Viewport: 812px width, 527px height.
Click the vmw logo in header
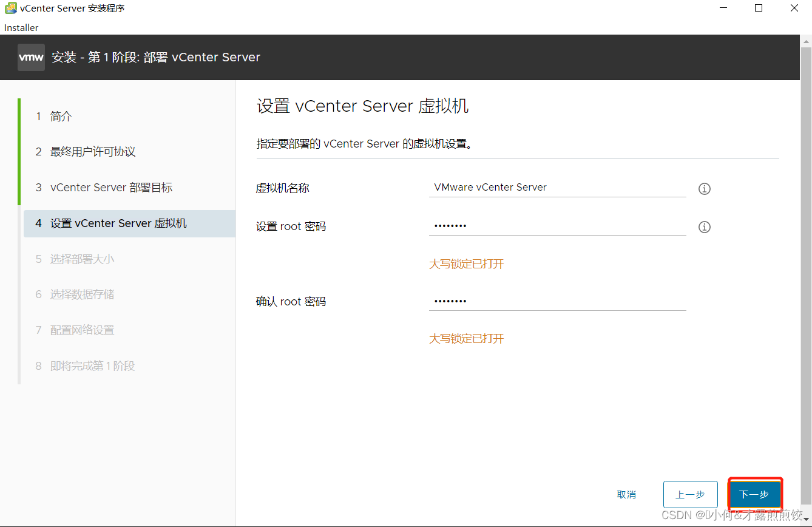pyautogui.click(x=31, y=57)
